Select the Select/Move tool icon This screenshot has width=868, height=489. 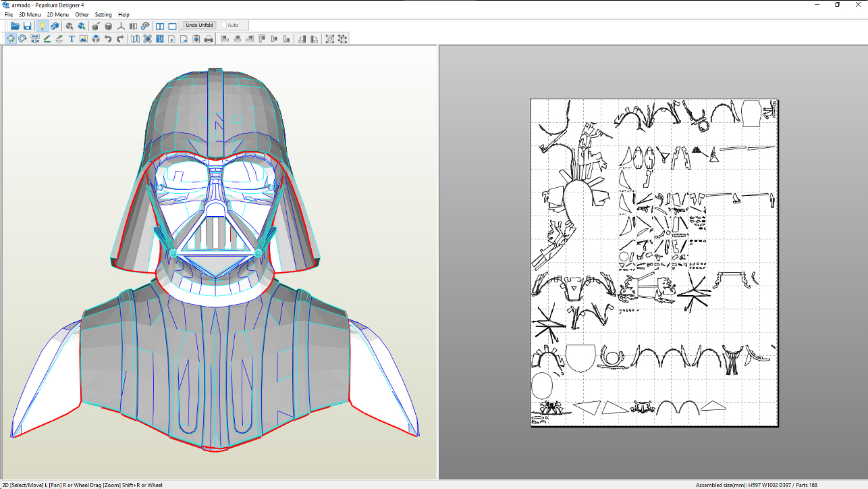coord(11,38)
